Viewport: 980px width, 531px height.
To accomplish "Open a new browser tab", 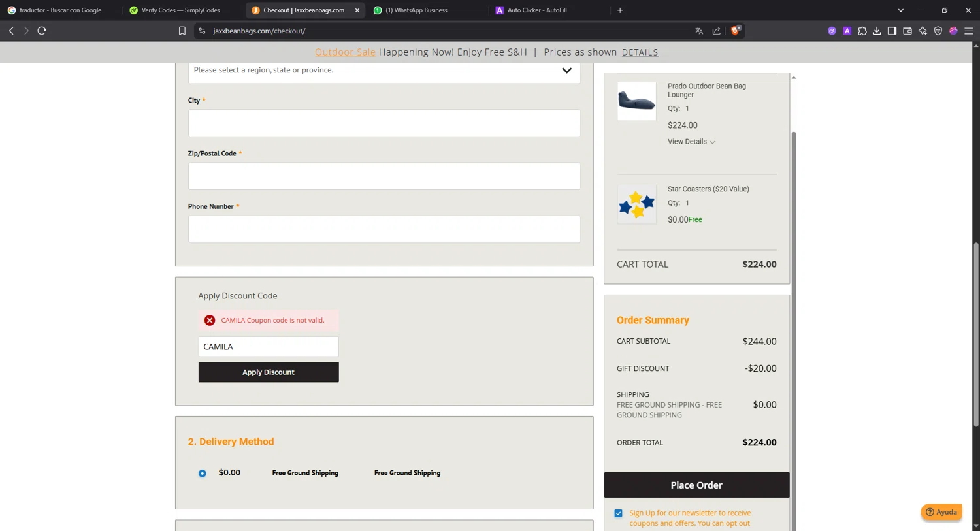I will click(x=620, y=10).
